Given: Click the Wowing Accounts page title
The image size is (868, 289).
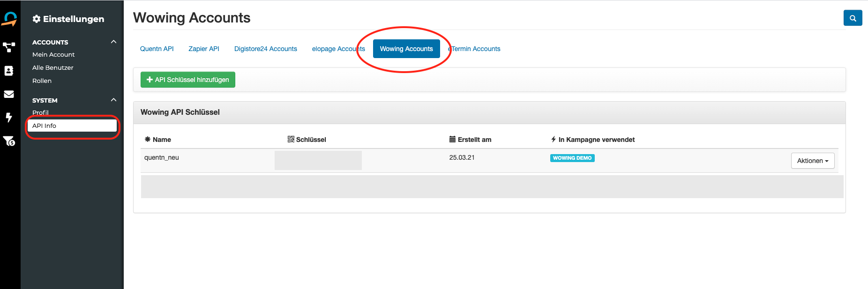Looking at the screenshot, I should [x=192, y=18].
